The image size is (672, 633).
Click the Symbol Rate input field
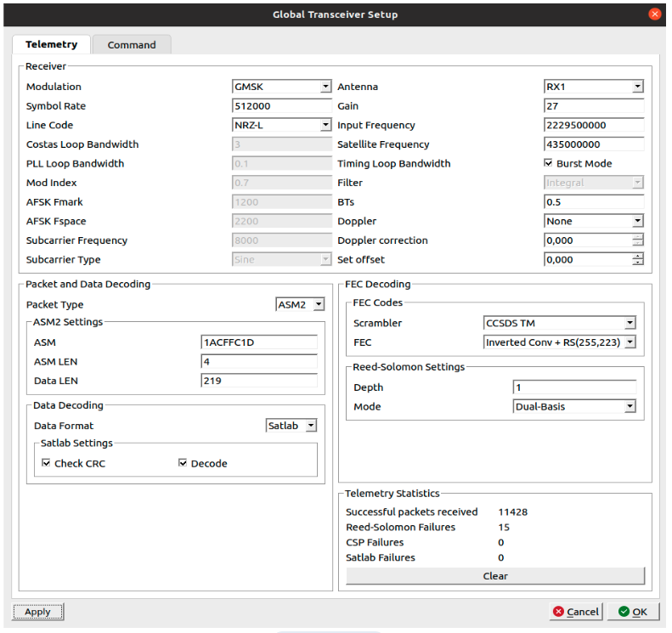(x=281, y=106)
